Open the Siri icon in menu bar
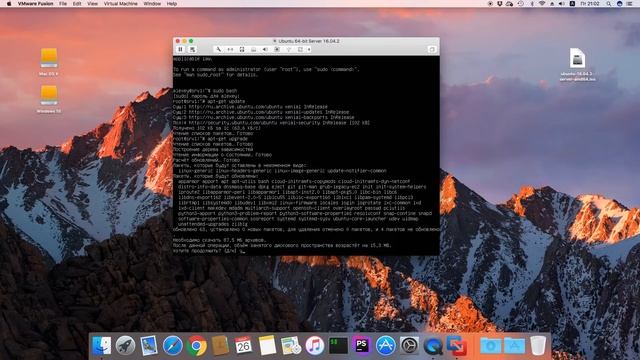 (x=619, y=4)
